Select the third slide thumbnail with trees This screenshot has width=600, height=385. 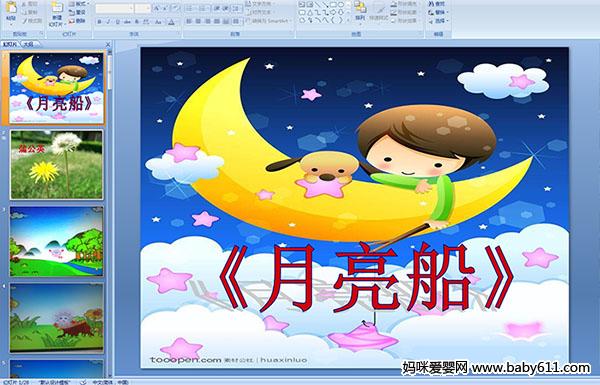(x=57, y=241)
